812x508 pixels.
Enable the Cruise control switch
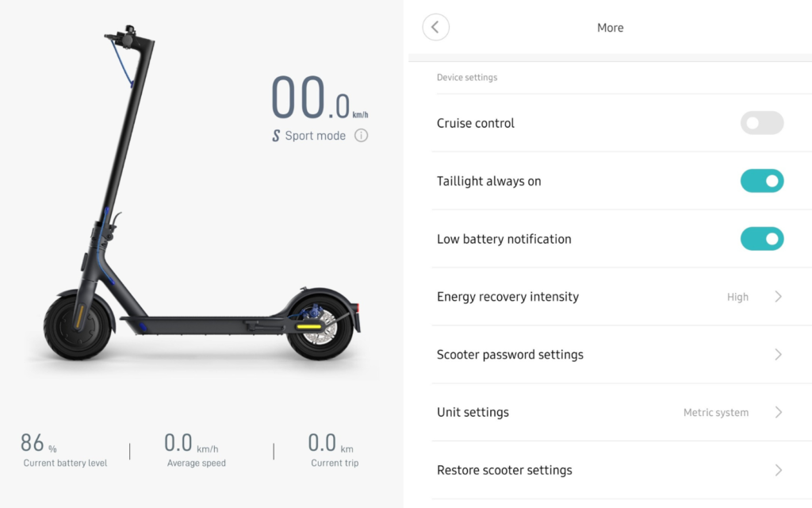(x=762, y=123)
